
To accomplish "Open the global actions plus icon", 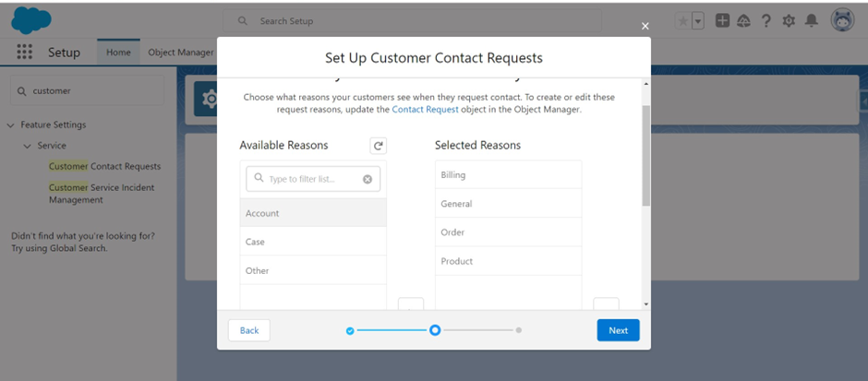I will pos(722,21).
